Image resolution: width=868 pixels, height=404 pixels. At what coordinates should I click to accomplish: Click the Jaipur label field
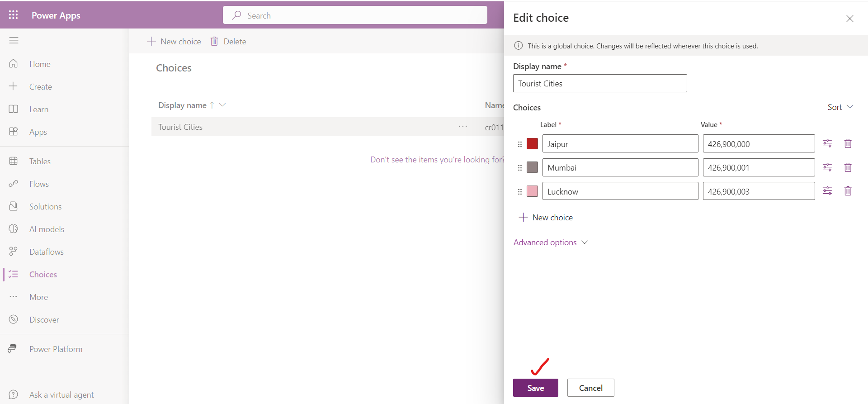tap(620, 143)
